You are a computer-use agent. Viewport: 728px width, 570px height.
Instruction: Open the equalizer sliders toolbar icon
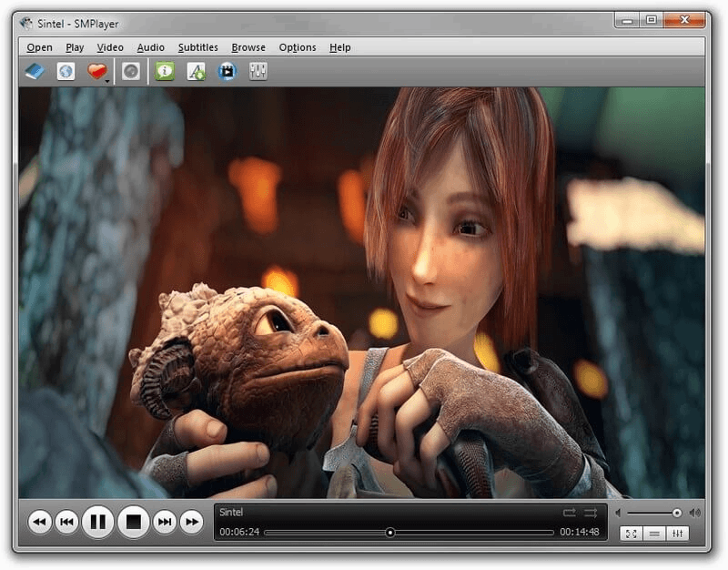pyautogui.click(x=258, y=71)
